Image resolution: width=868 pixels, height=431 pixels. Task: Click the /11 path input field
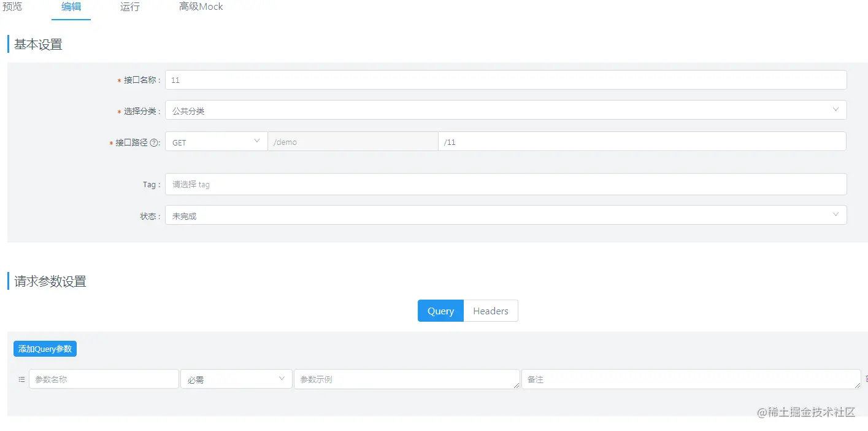click(x=642, y=141)
